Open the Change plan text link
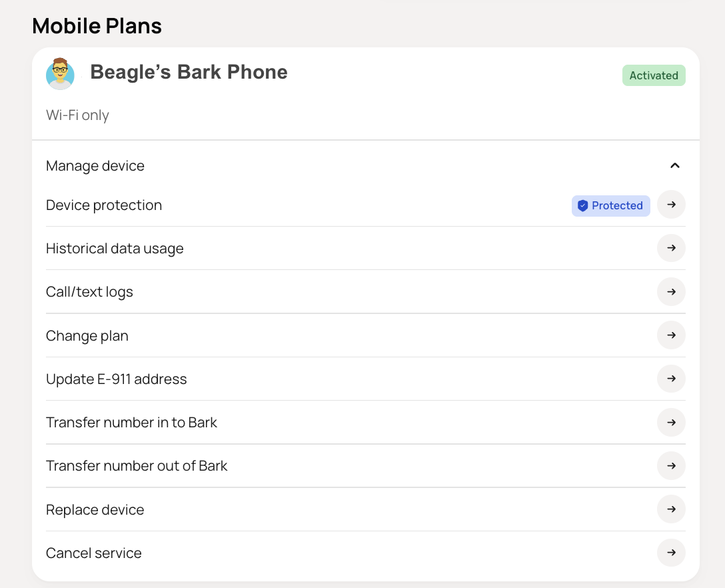Screen dimensions: 725x588 click(87, 336)
